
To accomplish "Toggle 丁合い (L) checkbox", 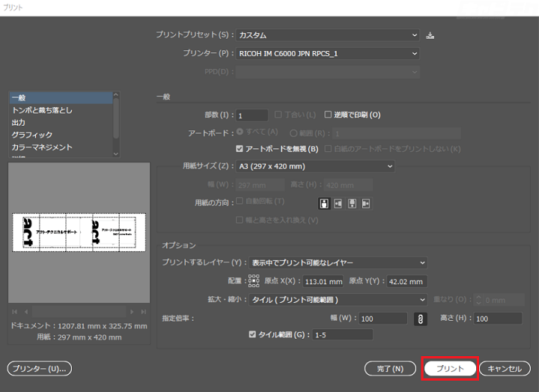I will coord(278,114).
